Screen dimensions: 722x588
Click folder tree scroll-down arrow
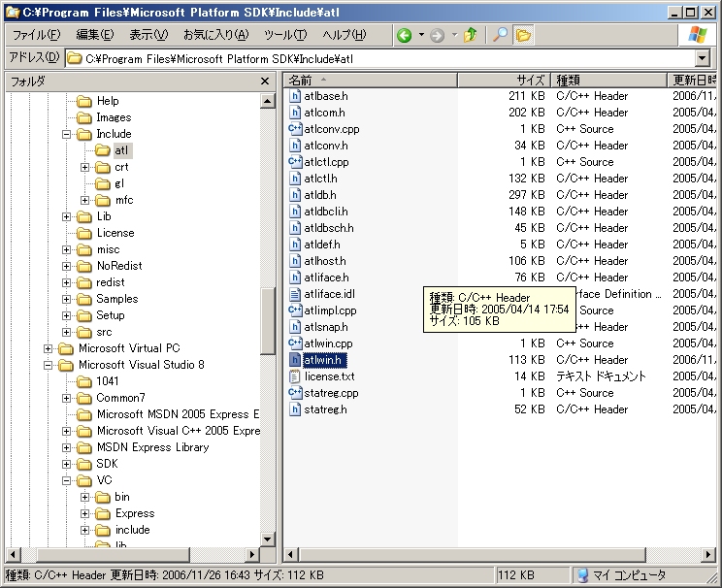[x=268, y=539]
